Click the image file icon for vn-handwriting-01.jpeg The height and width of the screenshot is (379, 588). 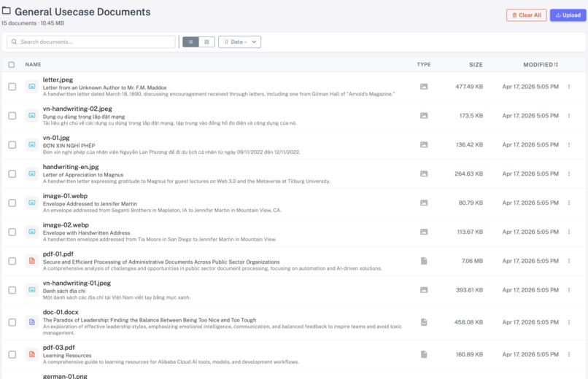[32, 290]
